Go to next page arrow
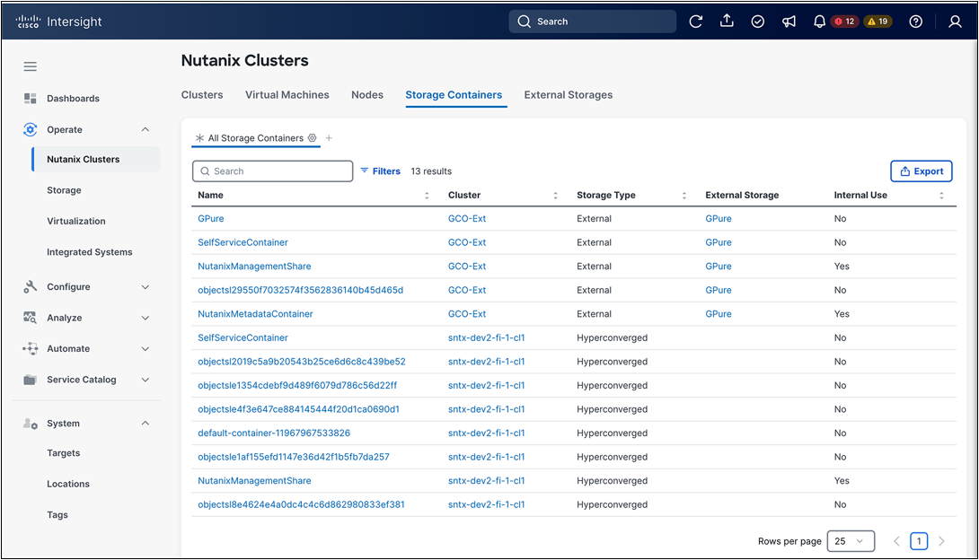Screen dimensions: 979x560 (941, 541)
